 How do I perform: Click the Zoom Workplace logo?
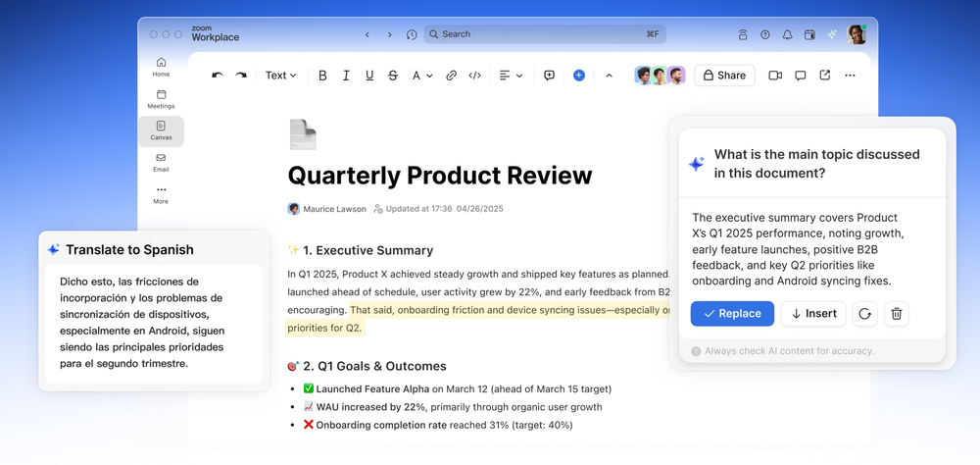point(215,33)
